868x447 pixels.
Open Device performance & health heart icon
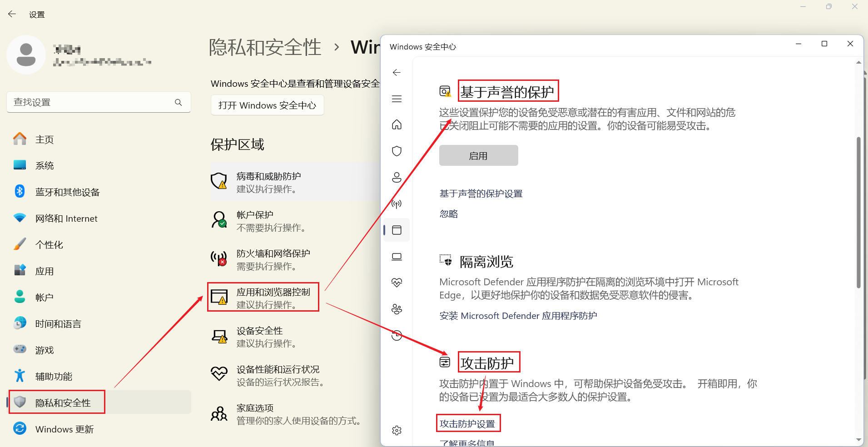coord(397,283)
